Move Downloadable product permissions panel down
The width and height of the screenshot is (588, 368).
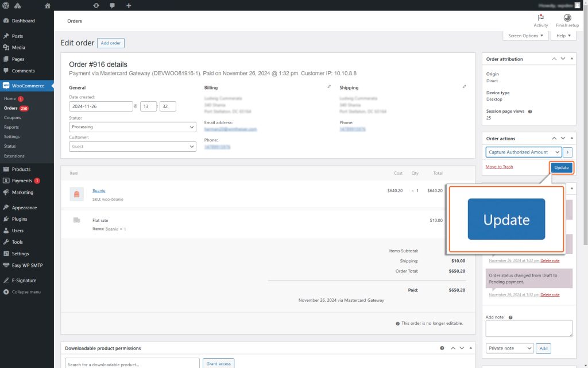tap(462, 348)
